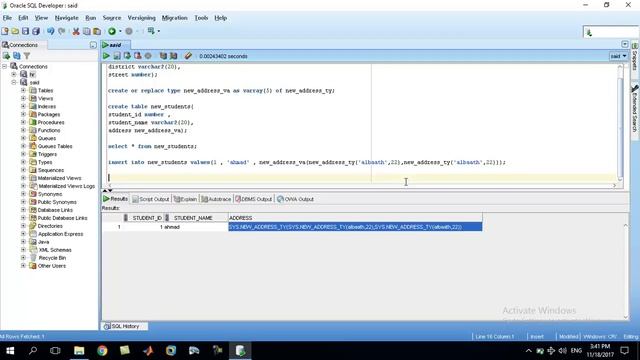640x360 pixels.
Task: Click the STUDENT_NAME column header
Action: point(195,218)
